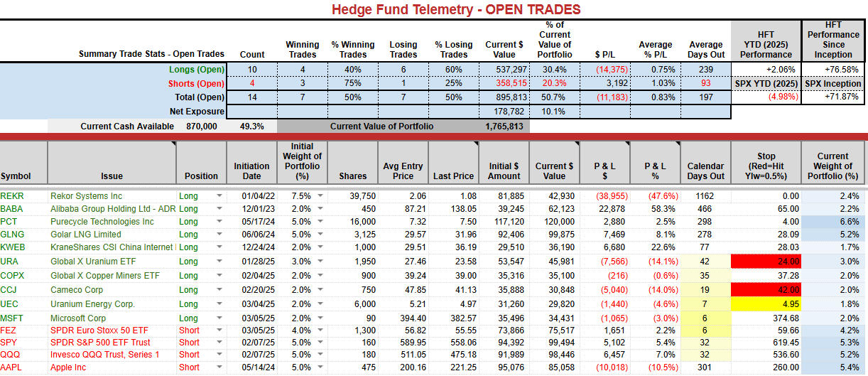Open the Position dropdown for PCT row
The image size is (868, 376).
click(x=219, y=222)
